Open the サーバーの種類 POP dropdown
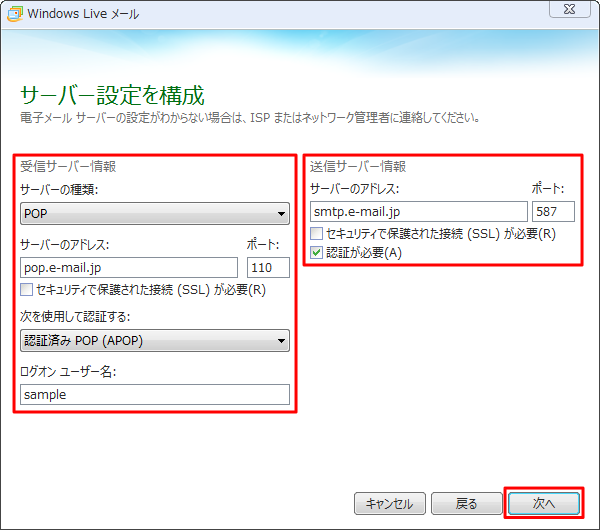This screenshot has width=600, height=530. tap(155, 214)
